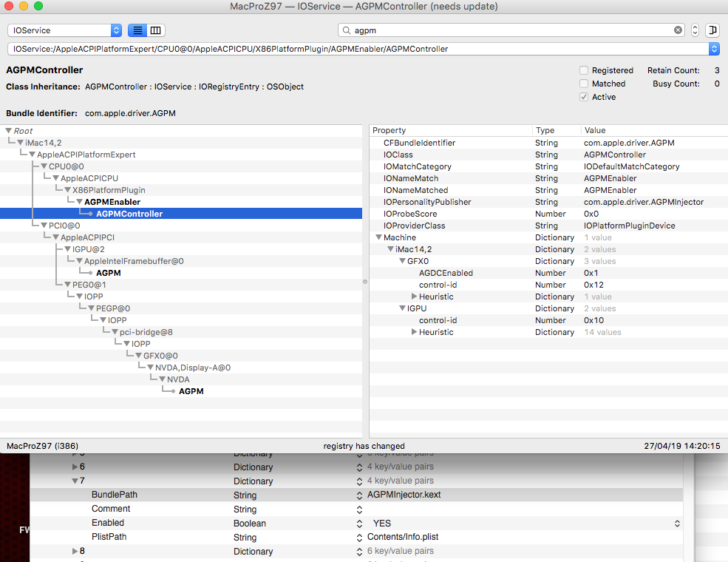728x562 pixels.
Task: Select the pci-bridge@8 tree item
Action: 146,332
